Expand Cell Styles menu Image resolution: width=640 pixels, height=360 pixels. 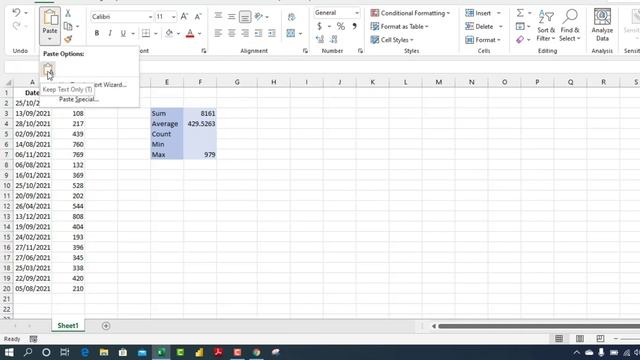pyautogui.click(x=392, y=40)
